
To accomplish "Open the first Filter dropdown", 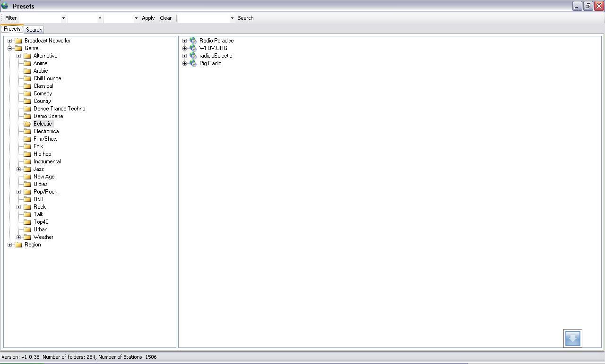I will [64, 18].
